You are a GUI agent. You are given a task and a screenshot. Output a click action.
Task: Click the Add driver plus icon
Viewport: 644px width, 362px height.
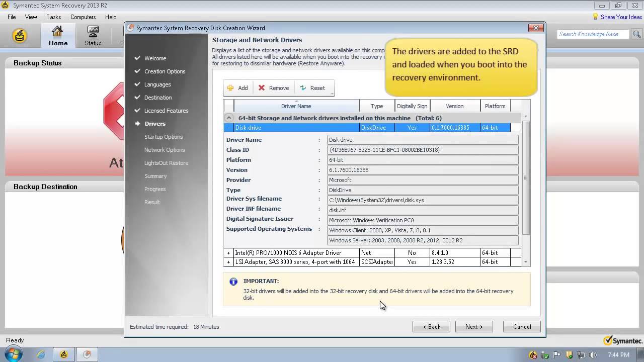click(x=230, y=88)
